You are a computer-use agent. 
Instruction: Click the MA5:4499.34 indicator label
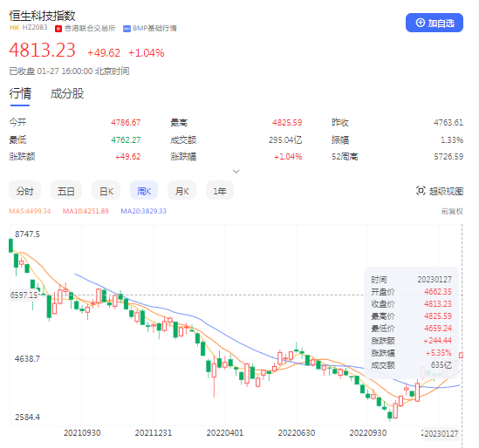pyautogui.click(x=30, y=211)
